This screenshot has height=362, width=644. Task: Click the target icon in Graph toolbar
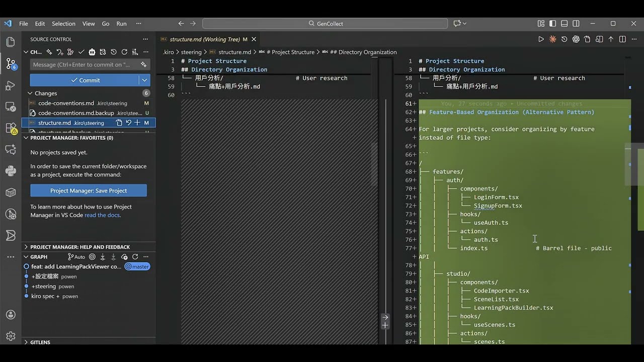point(92,256)
